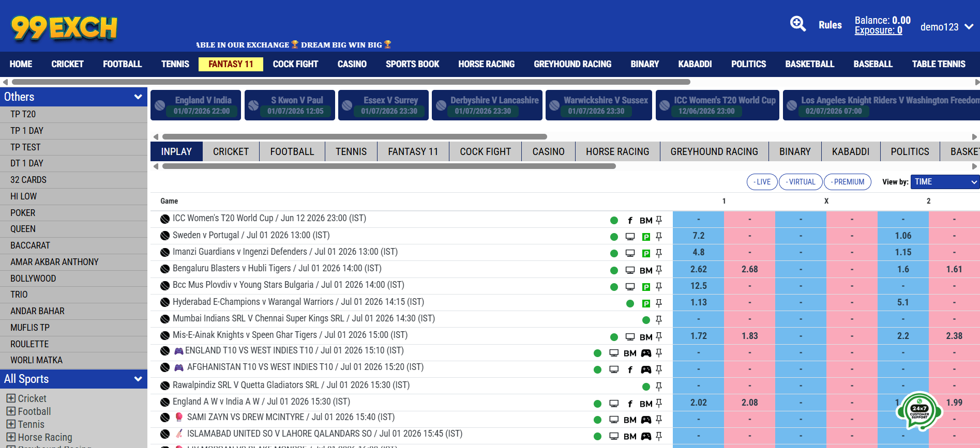Open the 24x7 customer support WhatsApp icon
This screenshot has height=448, width=980.
[x=919, y=411]
